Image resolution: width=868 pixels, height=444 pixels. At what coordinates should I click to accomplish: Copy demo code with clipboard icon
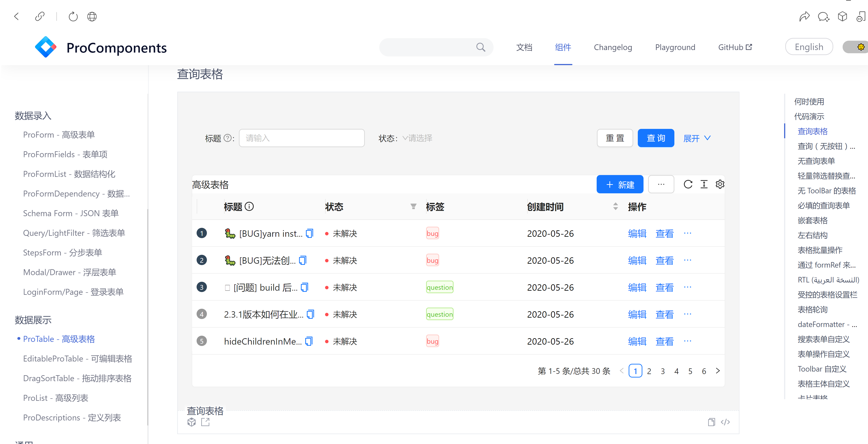pyautogui.click(x=711, y=422)
